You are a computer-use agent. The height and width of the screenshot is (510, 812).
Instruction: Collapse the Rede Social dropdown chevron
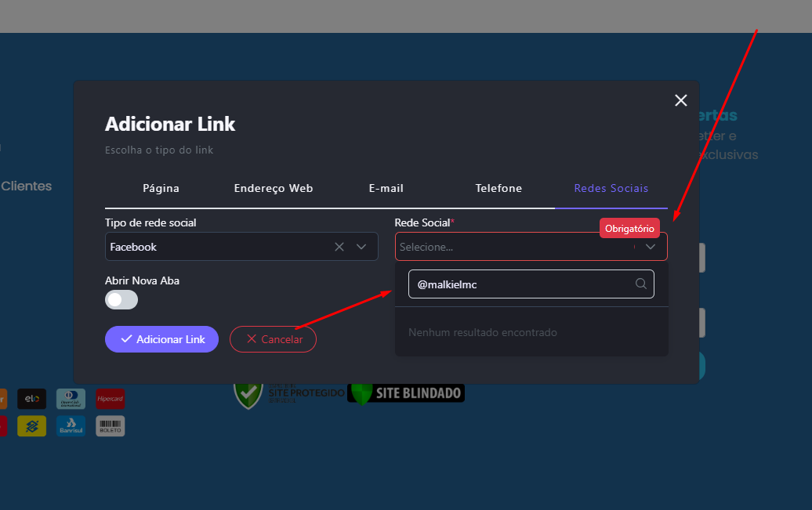point(651,247)
